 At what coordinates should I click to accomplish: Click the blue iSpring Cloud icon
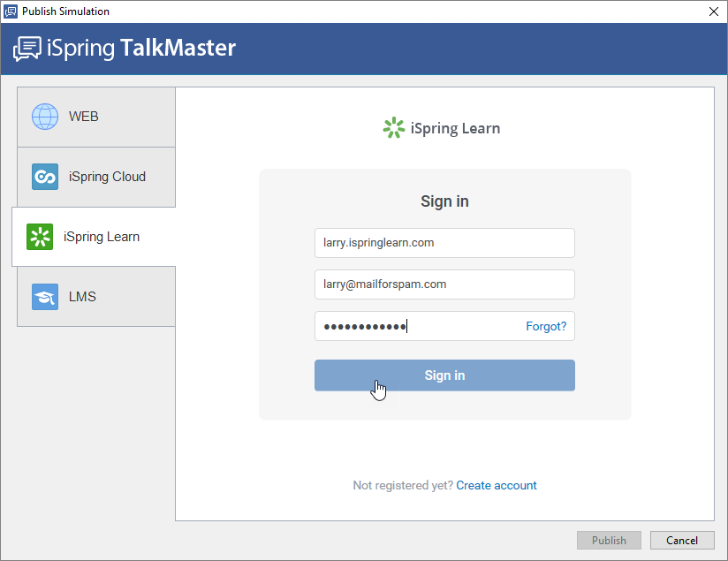[x=44, y=177]
